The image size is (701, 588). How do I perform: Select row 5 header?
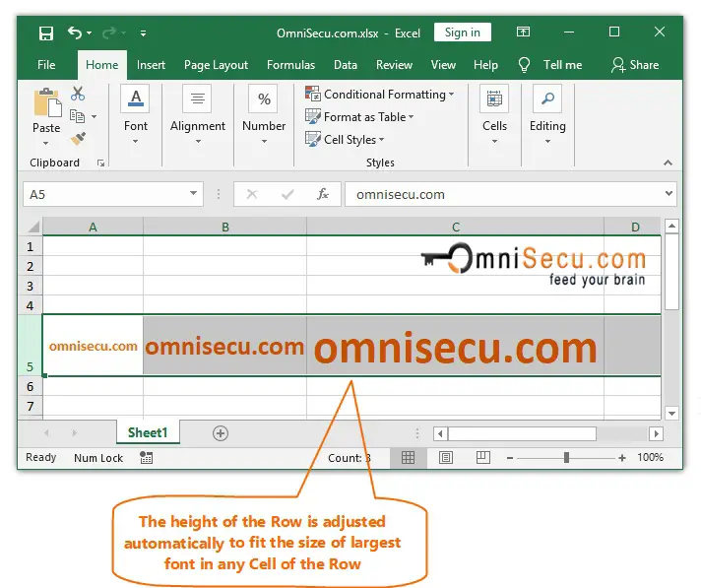[x=30, y=345]
